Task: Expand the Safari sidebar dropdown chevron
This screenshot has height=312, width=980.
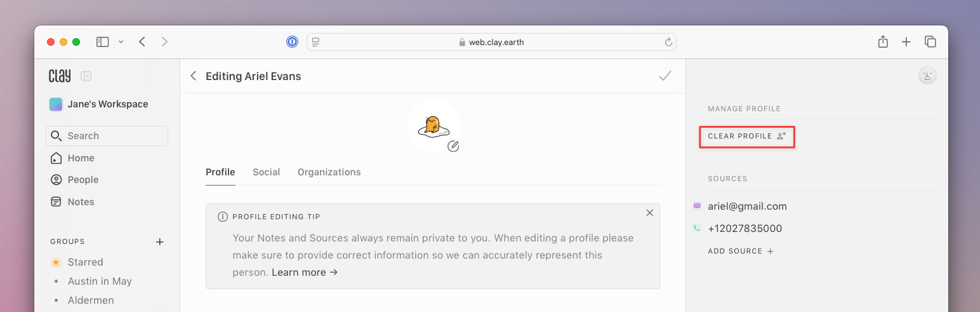Action: click(121, 42)
